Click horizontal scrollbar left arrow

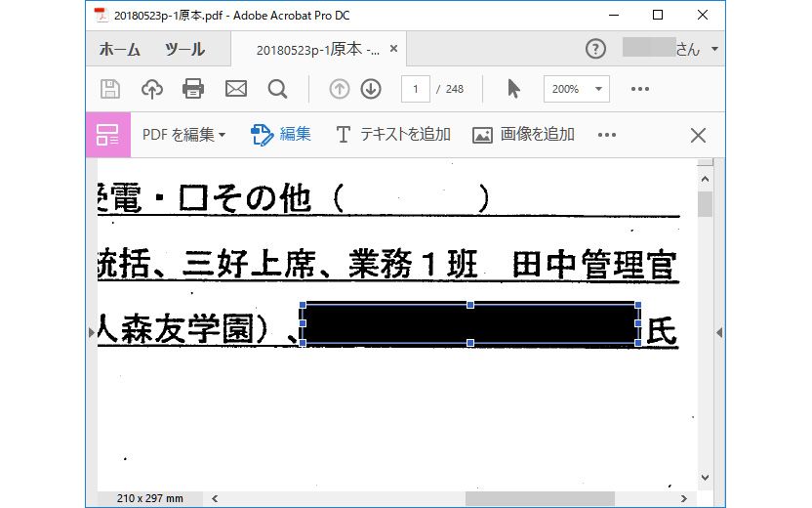215,498
